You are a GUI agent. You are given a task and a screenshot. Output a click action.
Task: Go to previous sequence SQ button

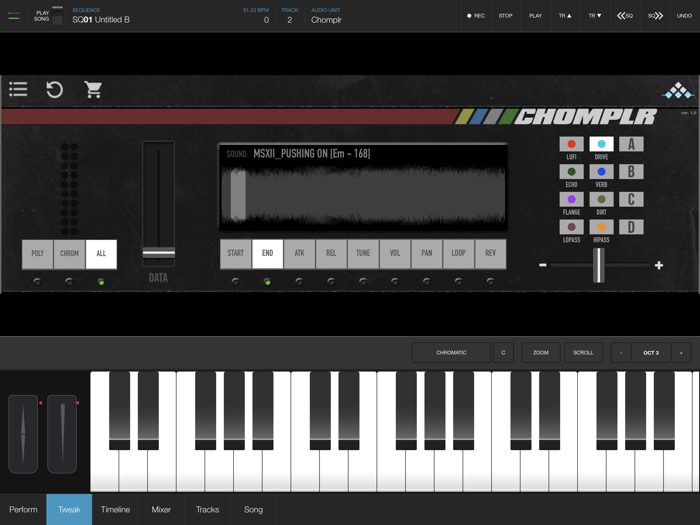(x=625, y=16)
